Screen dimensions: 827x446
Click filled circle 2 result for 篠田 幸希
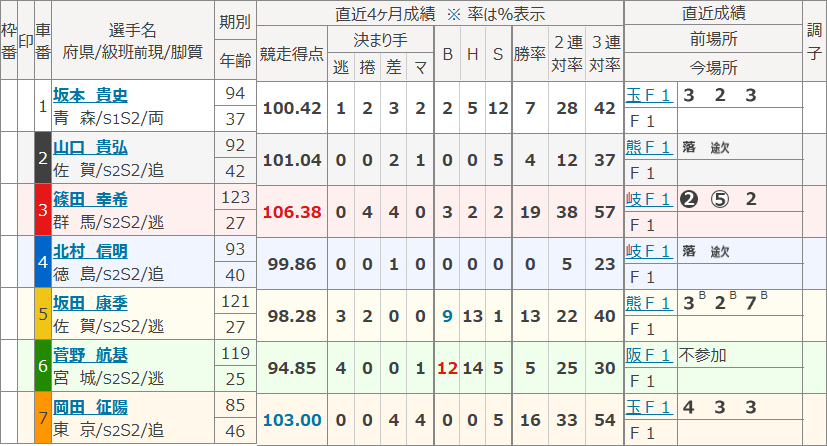coord(689,199)
